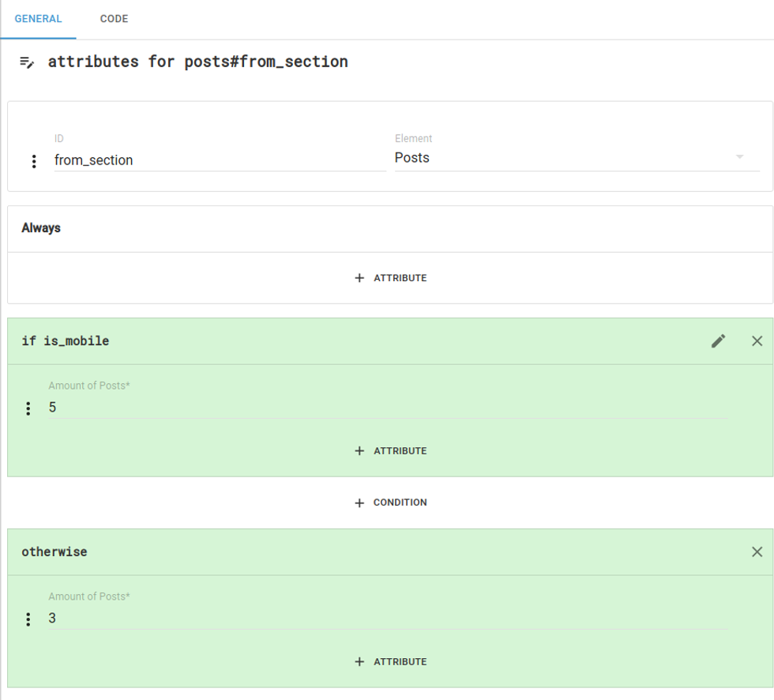The width and height of the screenshot is (774, 700).
Task: Edit the is_mobile condition with the pencil icon
Action: pos(718,341)
